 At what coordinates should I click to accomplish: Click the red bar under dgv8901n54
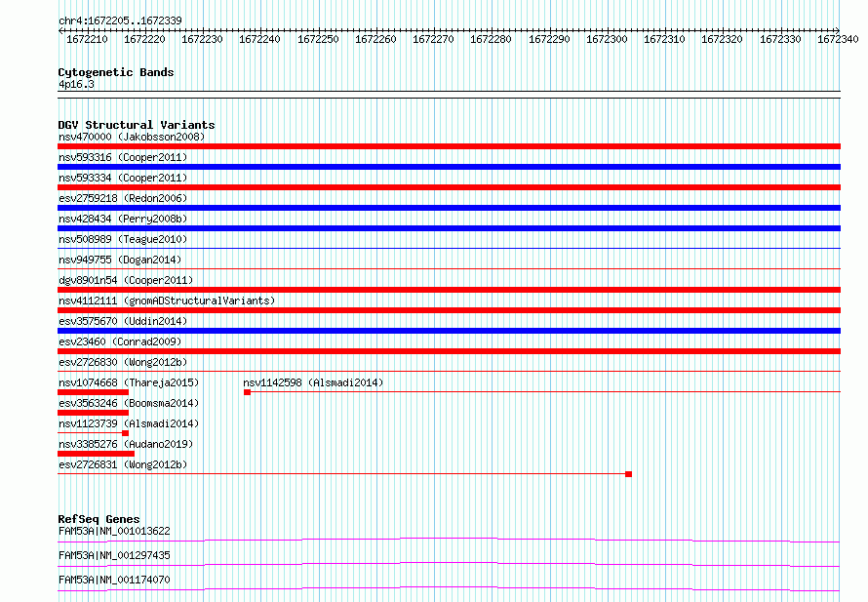pos(449,290)
